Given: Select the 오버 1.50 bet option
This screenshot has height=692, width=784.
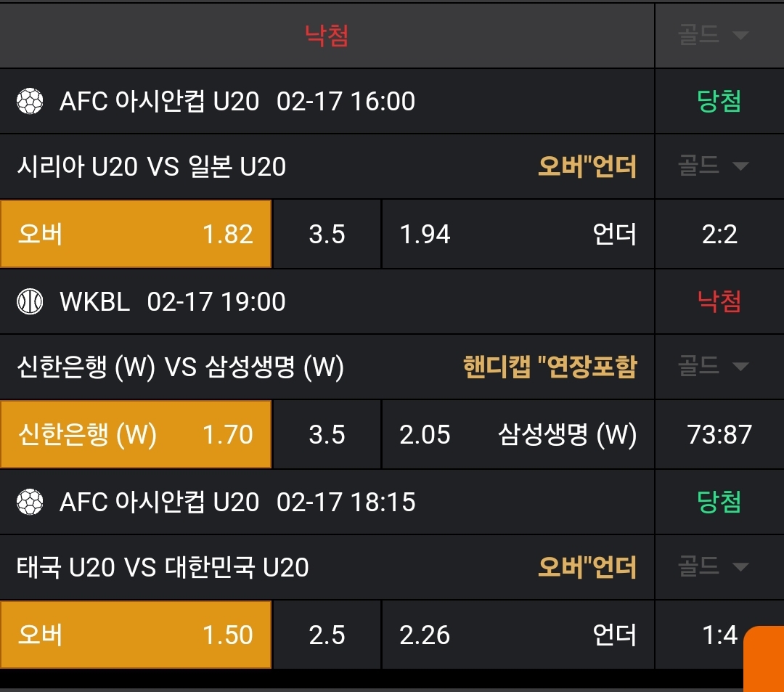Looking at the screenshot, I should 136,635.
